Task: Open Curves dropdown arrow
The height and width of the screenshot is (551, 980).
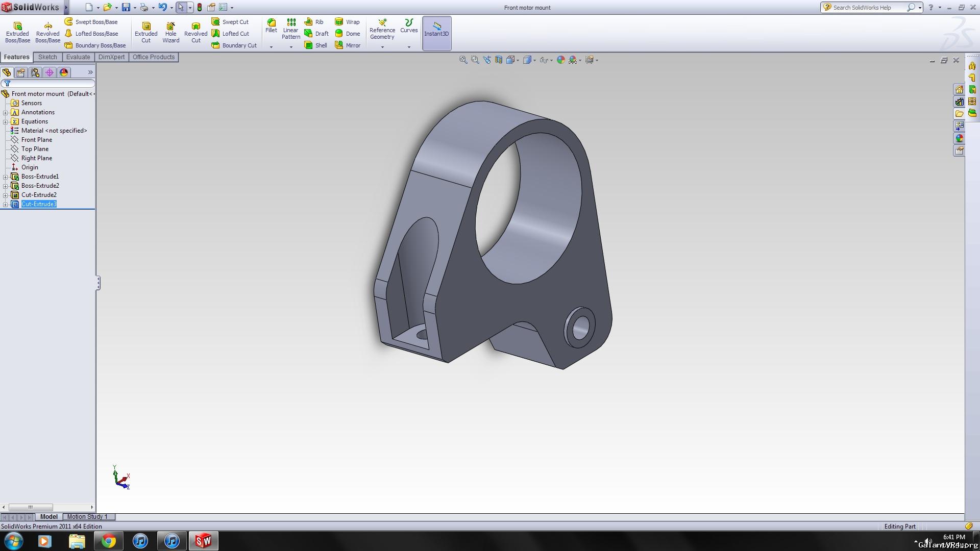Action: (x=409, y=47)
